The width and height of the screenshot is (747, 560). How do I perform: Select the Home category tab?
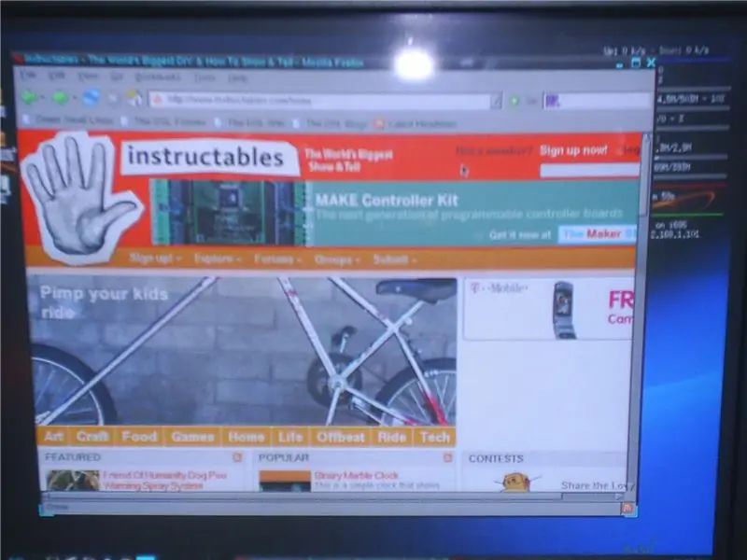click(x=246, y=437)
